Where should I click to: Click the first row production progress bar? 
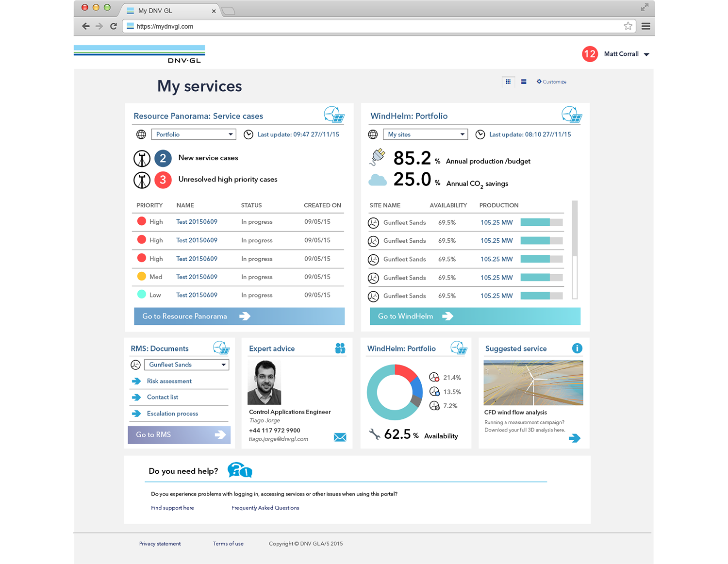click(x=542, y=222)
